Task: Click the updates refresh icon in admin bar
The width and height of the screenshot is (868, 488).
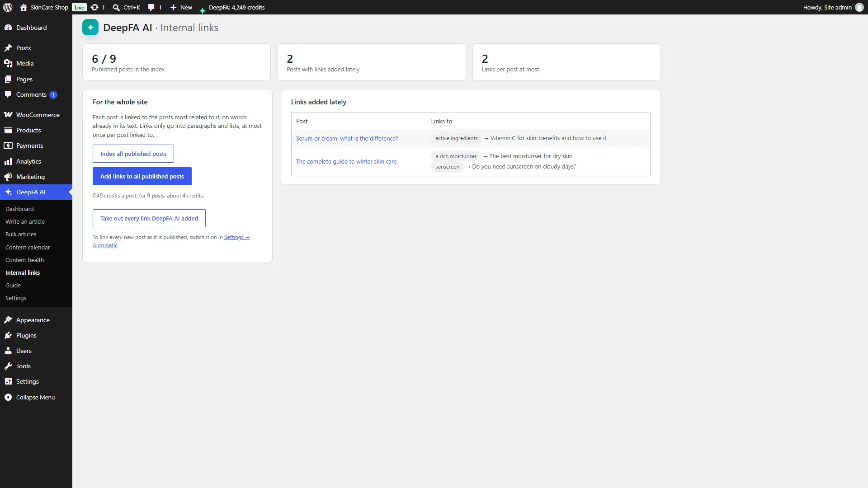Action: [x=94, y=7]
